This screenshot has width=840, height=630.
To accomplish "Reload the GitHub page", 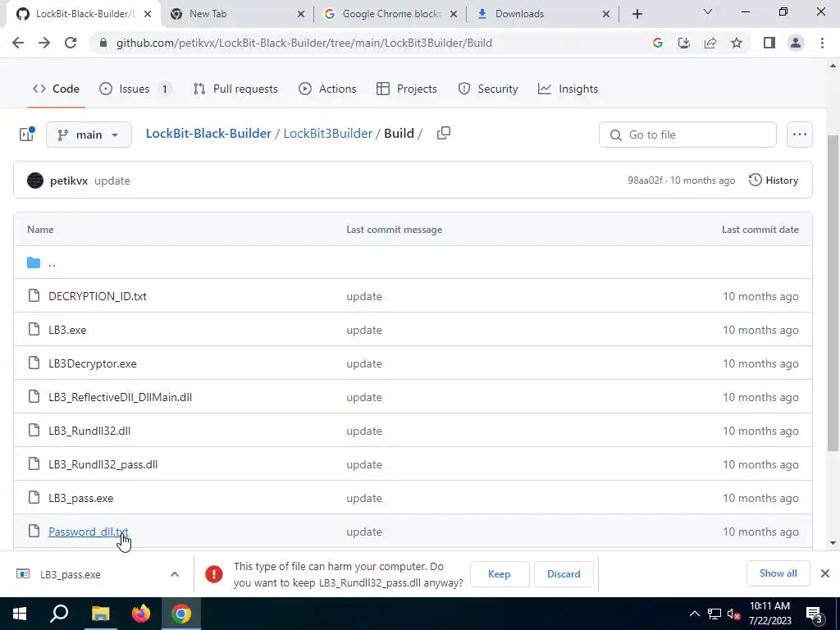I will 71,43.
